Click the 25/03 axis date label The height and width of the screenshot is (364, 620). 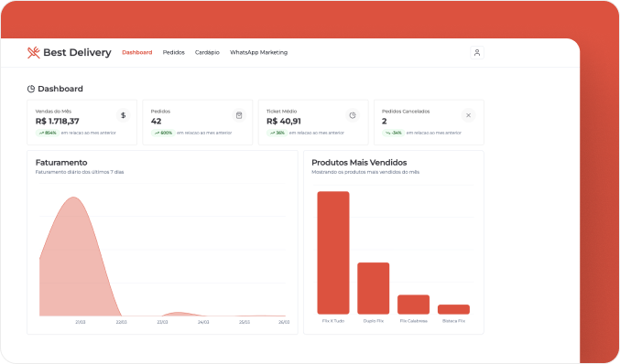click(x=245, y=322)
